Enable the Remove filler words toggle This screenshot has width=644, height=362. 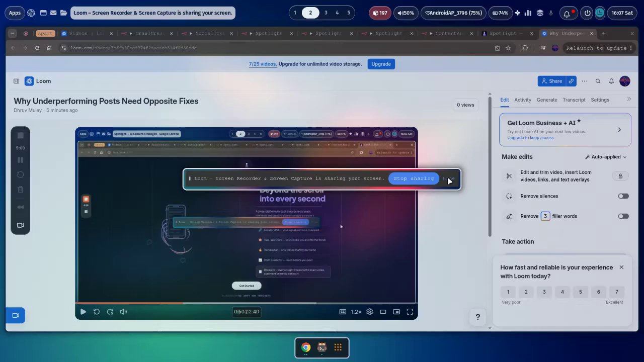tap(623, 216)
